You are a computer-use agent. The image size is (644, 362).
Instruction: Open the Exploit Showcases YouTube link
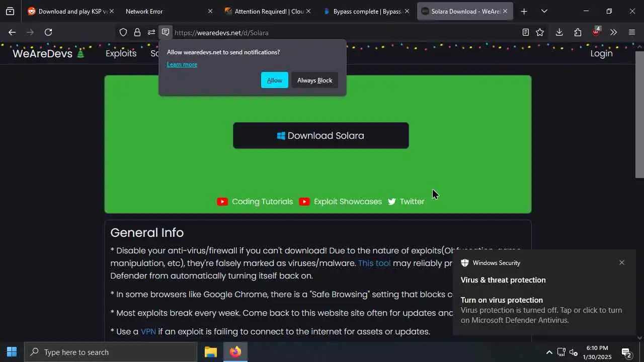(340, 202)
